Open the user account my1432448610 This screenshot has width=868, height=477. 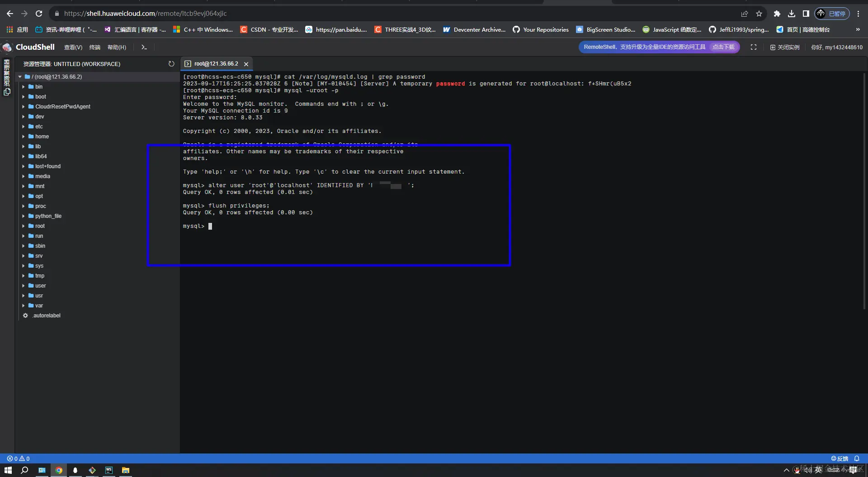[x=837, y=47]
